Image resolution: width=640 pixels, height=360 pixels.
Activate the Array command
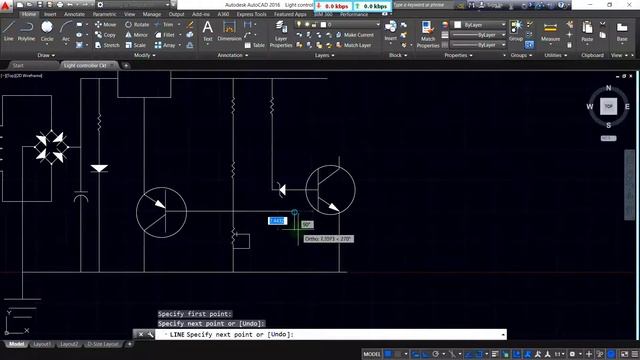(165, 45)
